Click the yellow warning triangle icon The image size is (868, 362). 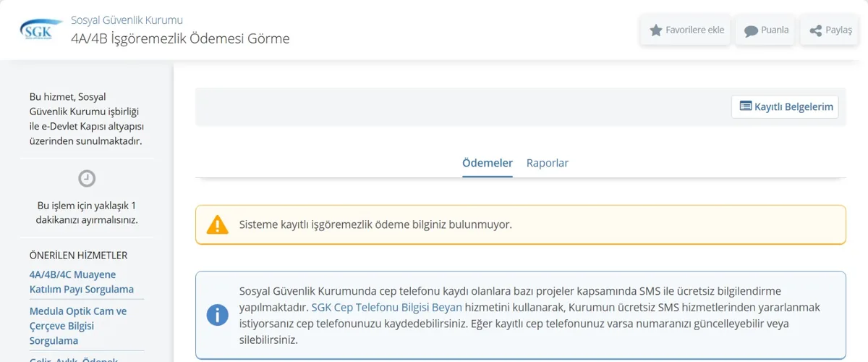[x=217, y=224]
